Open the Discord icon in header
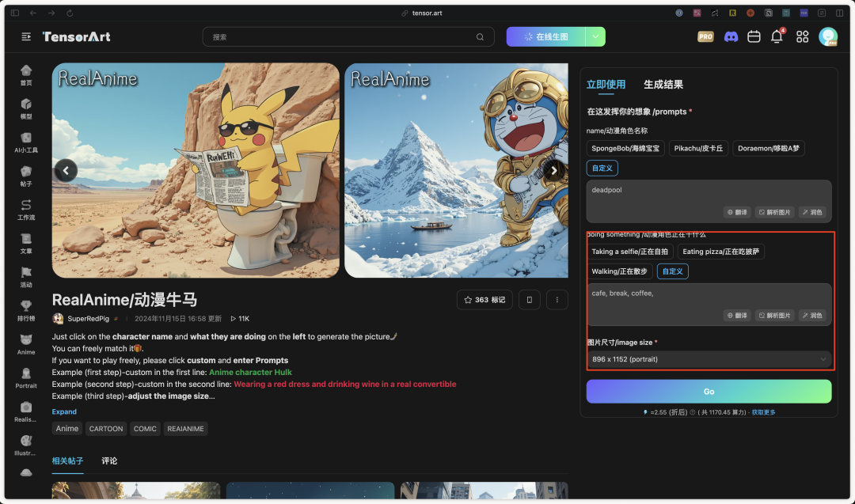Viewport: 855px width, 504px height. click(x=731, y=36)
